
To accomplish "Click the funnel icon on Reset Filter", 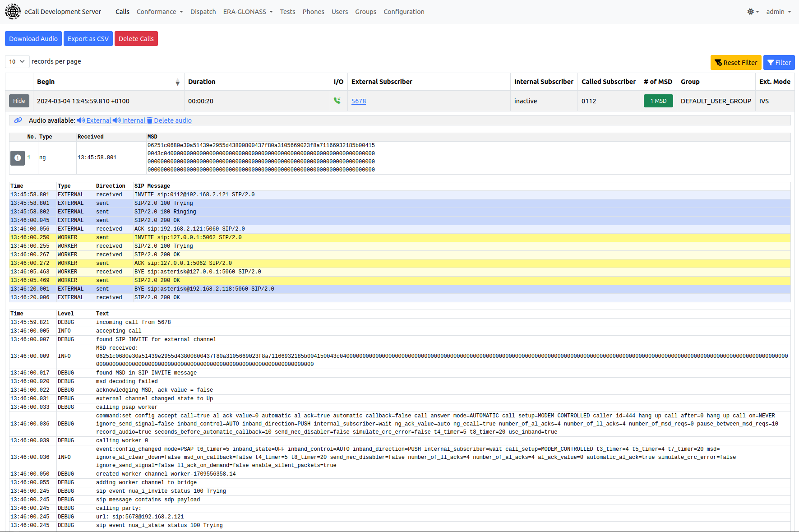I will click(718, 62).
